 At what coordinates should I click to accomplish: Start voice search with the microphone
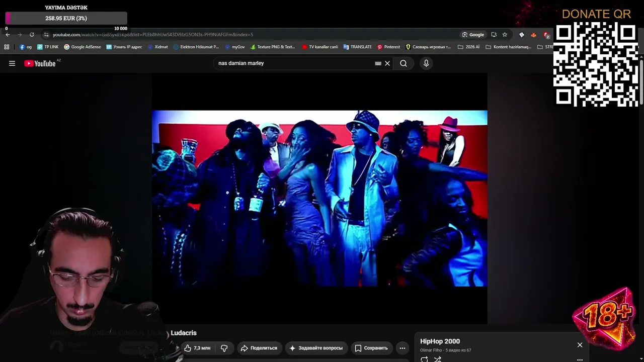[x=426, y=63]
